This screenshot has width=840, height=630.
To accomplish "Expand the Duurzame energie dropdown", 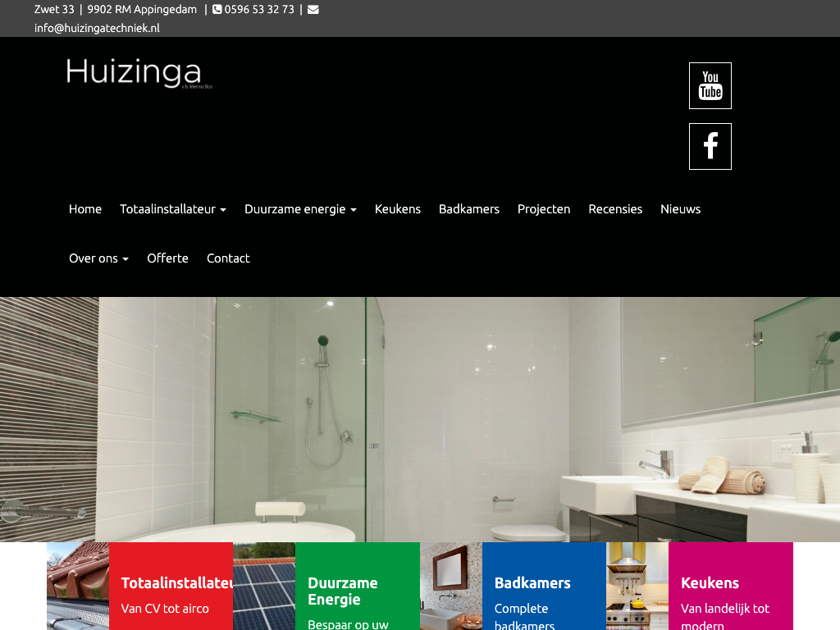I will tap(300, 209).
